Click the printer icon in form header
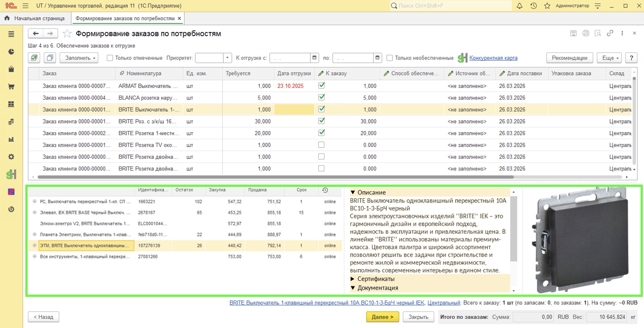This screenshot has height=328, width=644. (x=586, y=33)
